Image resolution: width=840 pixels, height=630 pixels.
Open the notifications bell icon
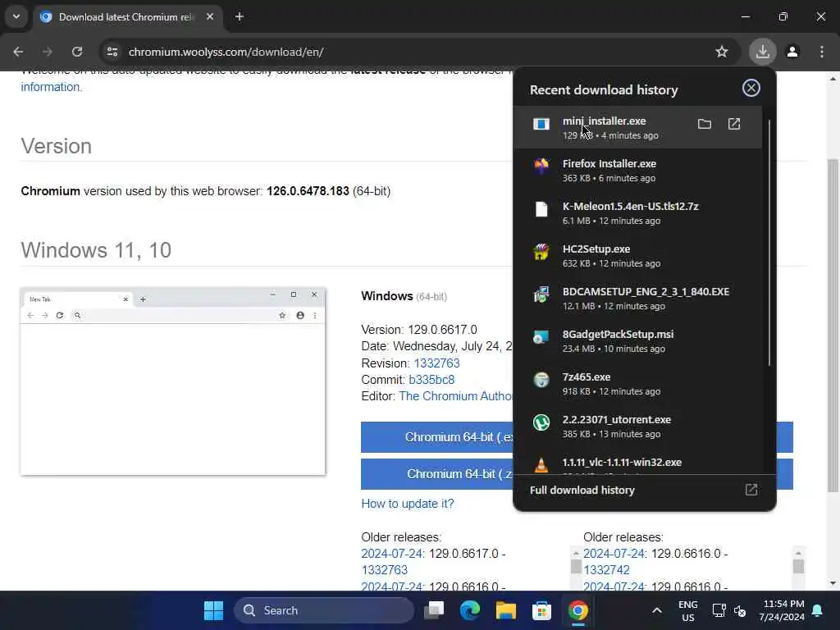click(x=818, y=610)
